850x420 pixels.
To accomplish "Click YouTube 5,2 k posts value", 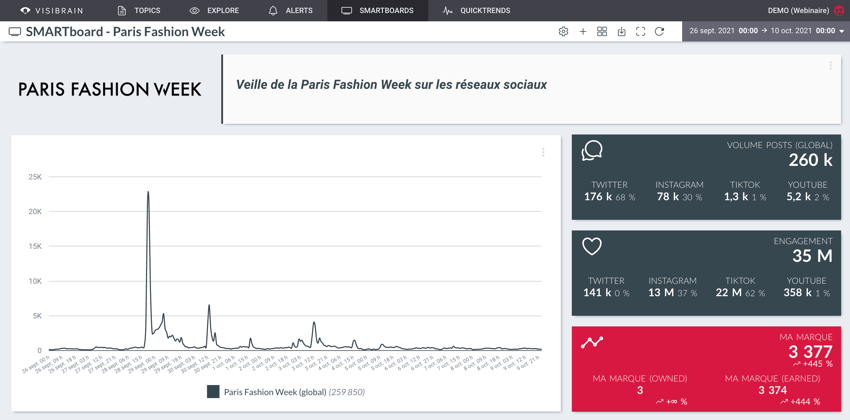I will pyautogui.click(x=801, y=197).
